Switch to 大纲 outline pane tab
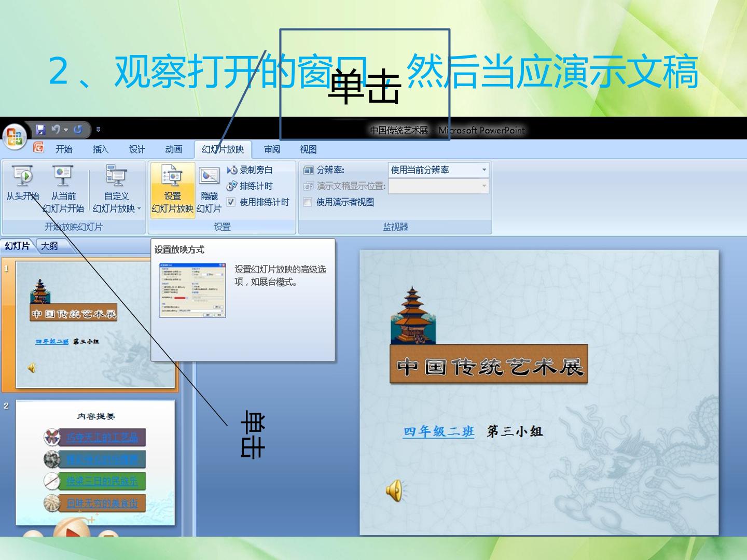 (x=49, y=246)
